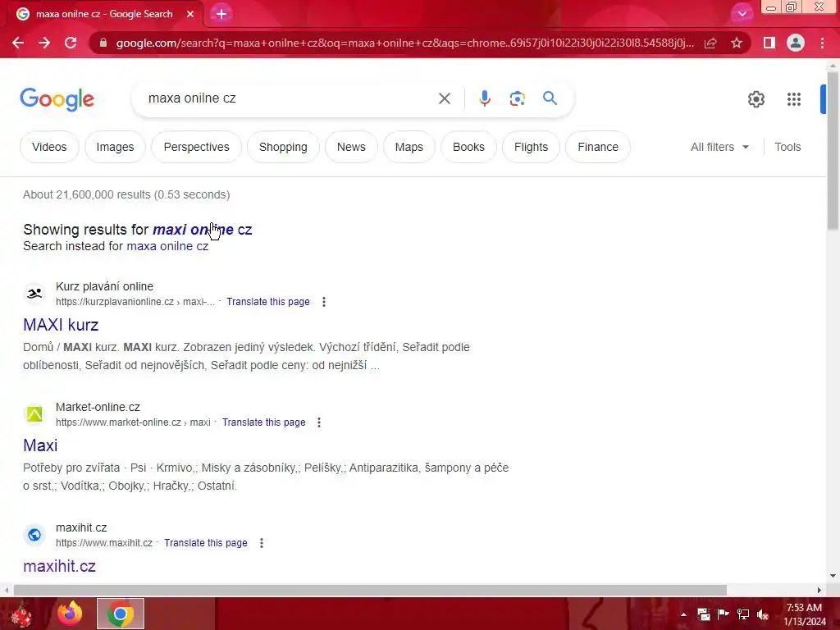Open the side panel icon
The width and height of the screenshot is (840, 630).
click(769, 43)
